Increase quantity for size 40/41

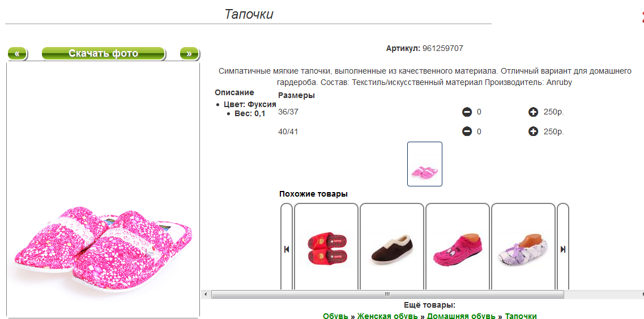(x=533, y=131)
